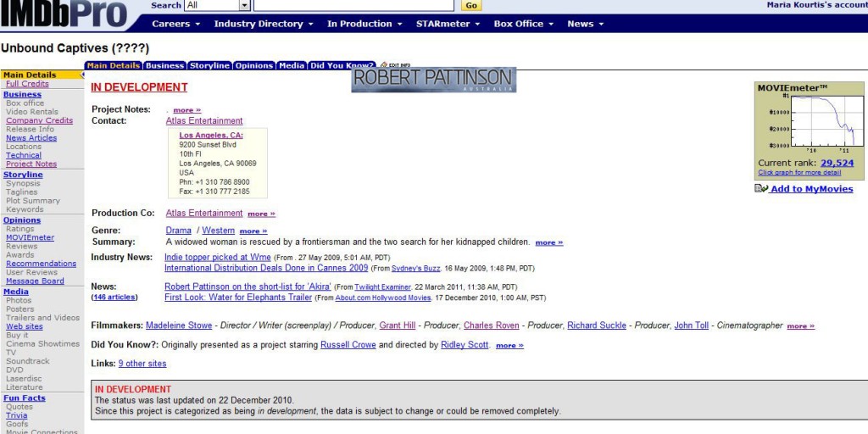
Task: Click the Robert Pattinson Australia banner
Action: [433, 80]
